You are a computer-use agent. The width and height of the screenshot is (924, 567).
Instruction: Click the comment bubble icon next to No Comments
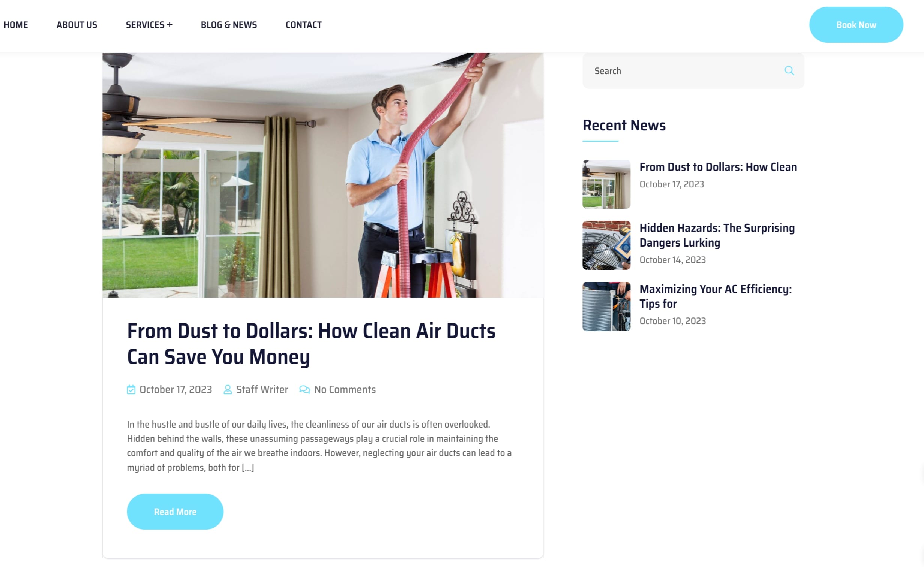click(x=304, y=390)
